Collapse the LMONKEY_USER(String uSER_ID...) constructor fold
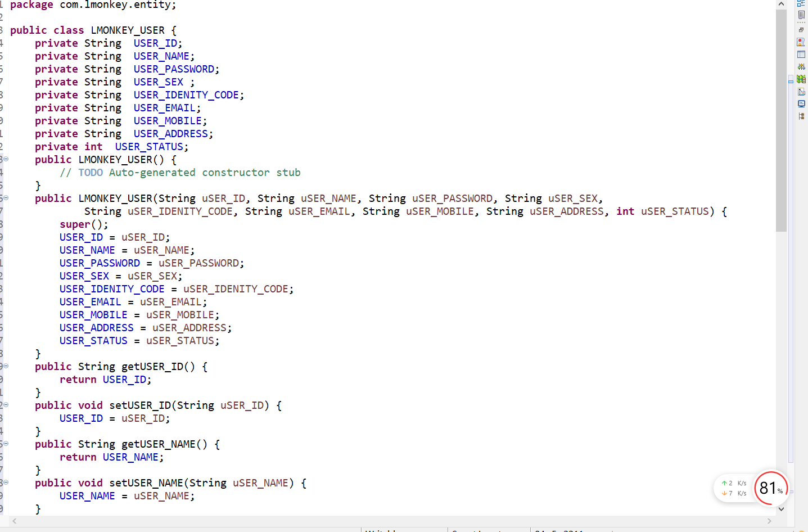Screen dimensions: 808x532 [6, 198]
